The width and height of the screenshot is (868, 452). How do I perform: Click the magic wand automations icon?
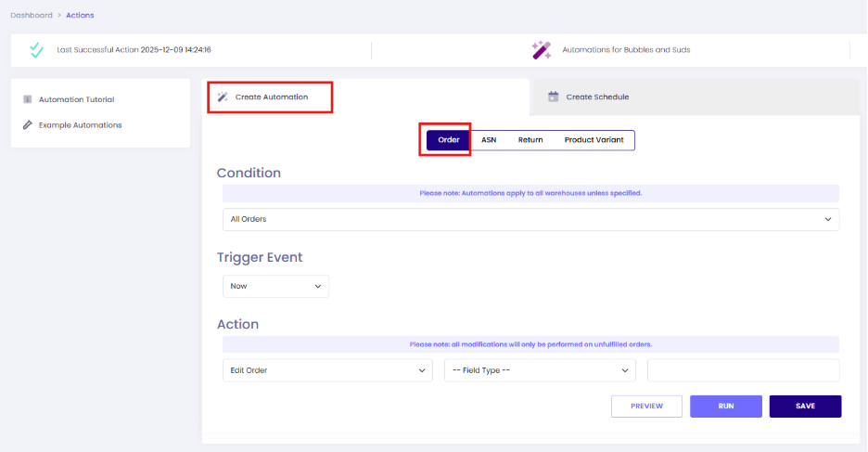pos(542,50)
